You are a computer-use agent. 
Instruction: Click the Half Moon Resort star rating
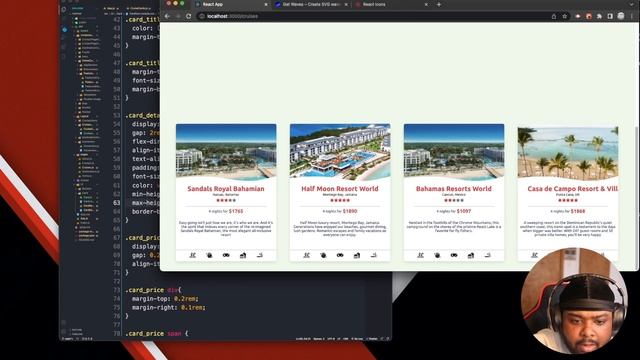click(x=340, y=200)
